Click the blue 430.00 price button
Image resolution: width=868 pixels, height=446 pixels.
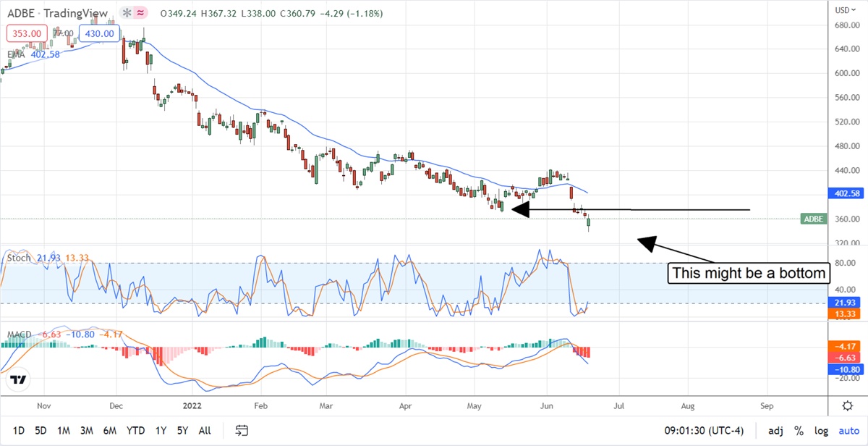click(x=99, y=34)
